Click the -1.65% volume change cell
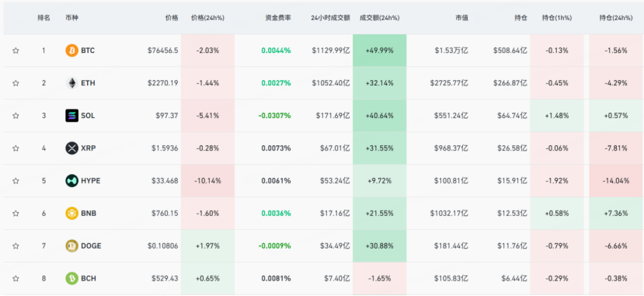This screenshot has height=296, width=644. (380, 278)
